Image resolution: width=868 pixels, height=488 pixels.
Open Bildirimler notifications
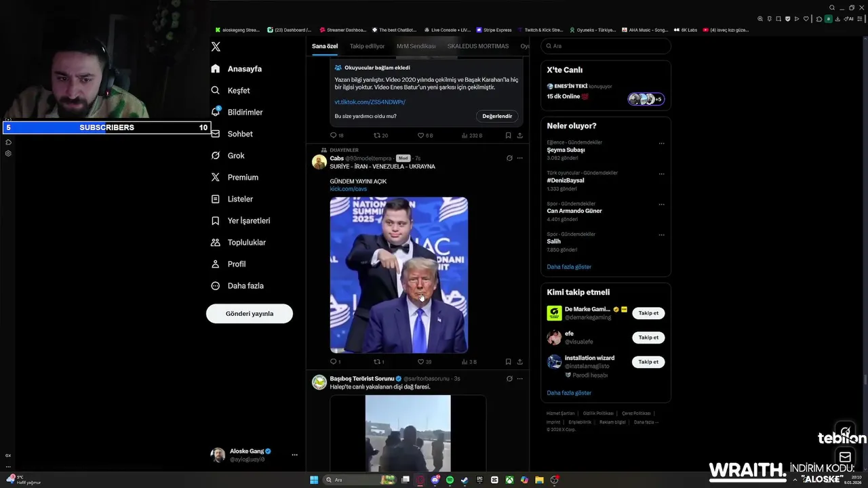click(237, 112)
